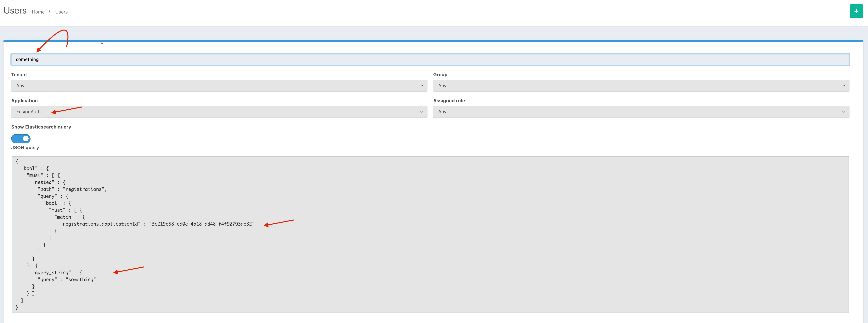Open the Application dropdown showing FusionAuth
The width and height of the screenshot is (868, 323).
[219, 112]
